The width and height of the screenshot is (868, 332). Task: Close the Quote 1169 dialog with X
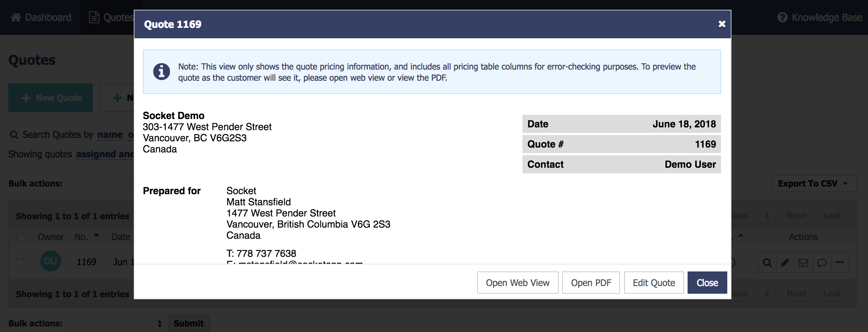coord(722,24)
